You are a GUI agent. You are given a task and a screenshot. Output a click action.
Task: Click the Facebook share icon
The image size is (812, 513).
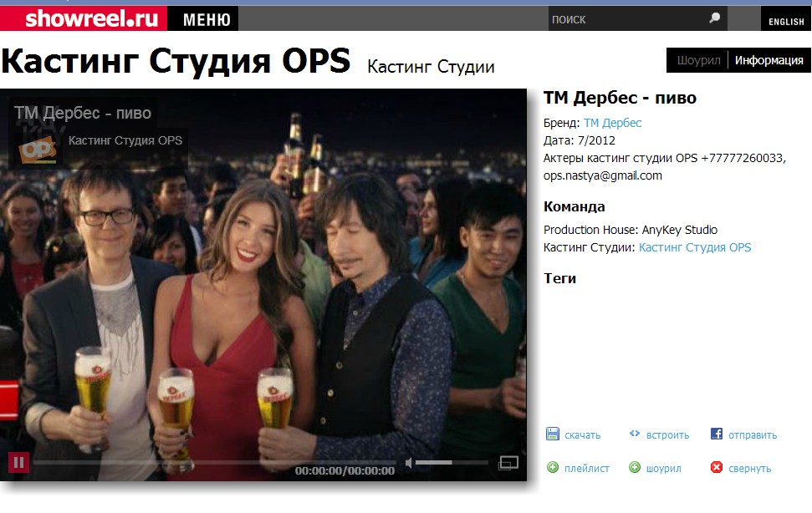pyautogui.click(x=716, y=434)
